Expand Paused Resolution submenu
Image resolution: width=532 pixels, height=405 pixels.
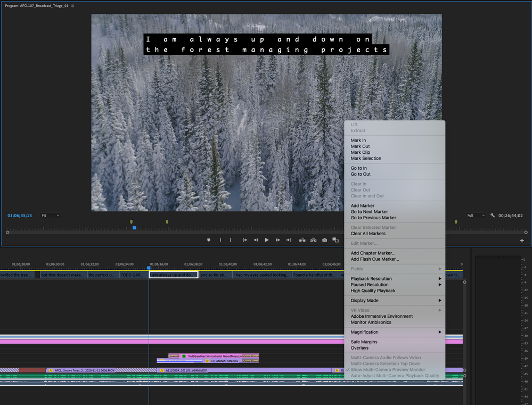pos(395,285)
